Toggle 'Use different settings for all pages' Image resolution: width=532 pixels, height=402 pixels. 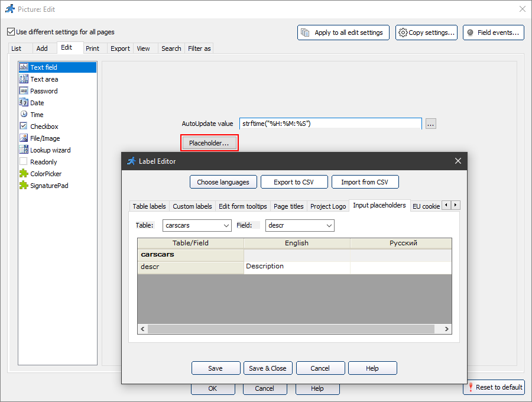pyautogui.click(x=11, y=32)
